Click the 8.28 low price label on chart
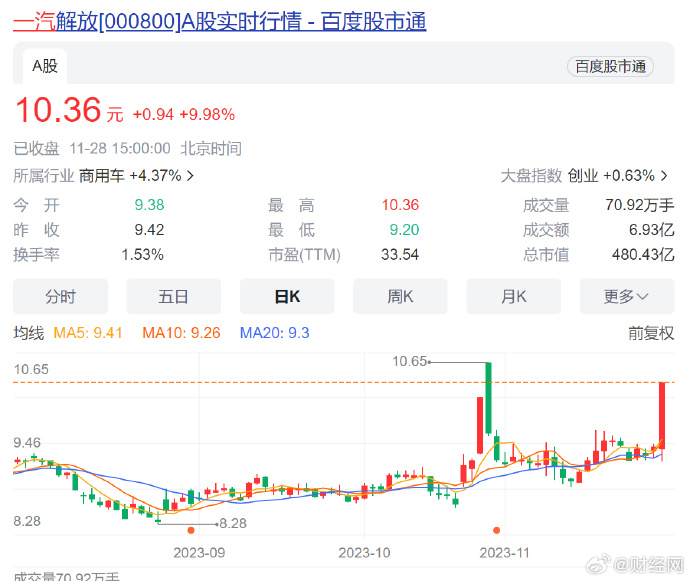 pos(233,523)
